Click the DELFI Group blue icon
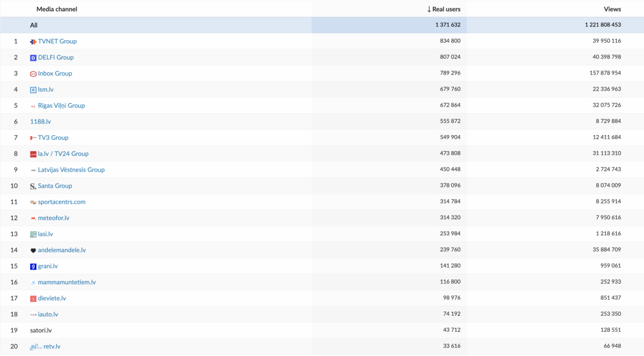This screenshot has width=644, height=356. click(33, 57)
